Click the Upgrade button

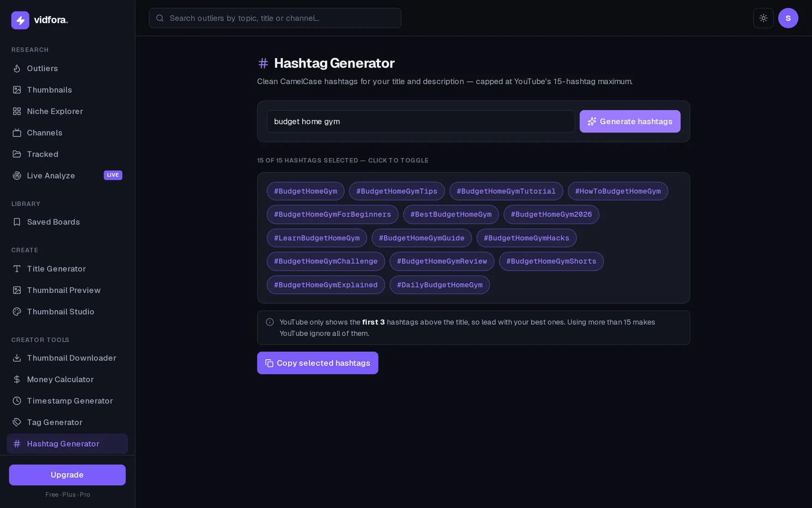(x=67, y=475)
